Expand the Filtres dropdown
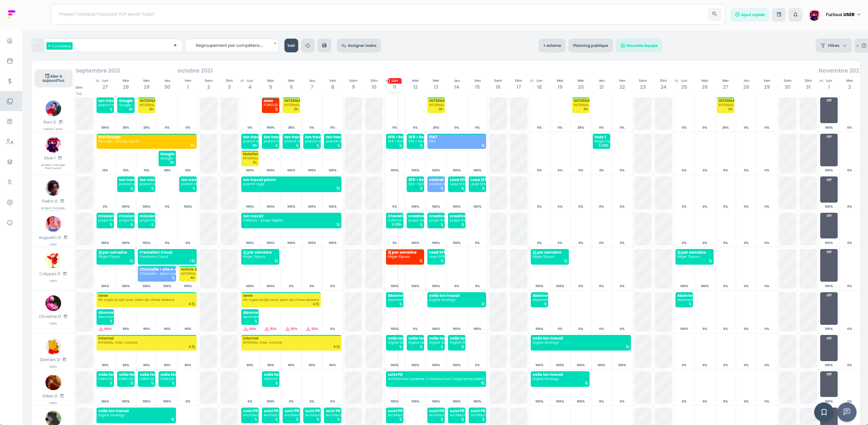Image resolution: width=868 pixels, height=425 pixels. (834, 45)
